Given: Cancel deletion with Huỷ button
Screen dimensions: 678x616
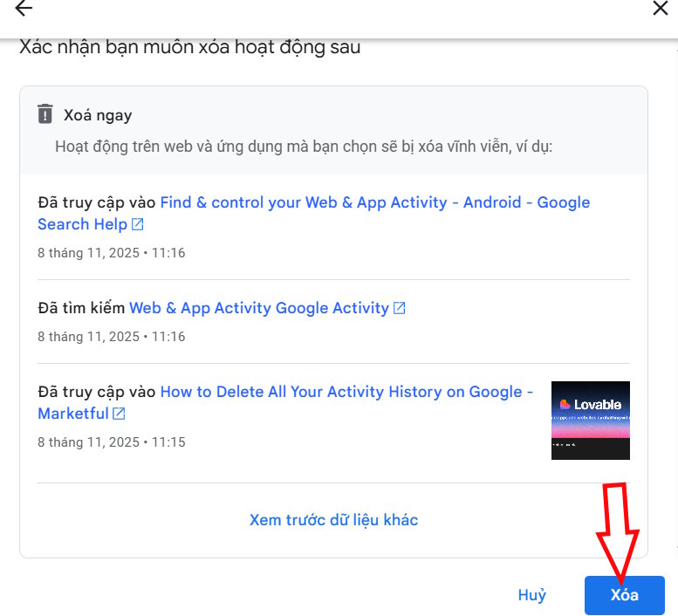Looking at the screenshot, I should click(532, 595).
